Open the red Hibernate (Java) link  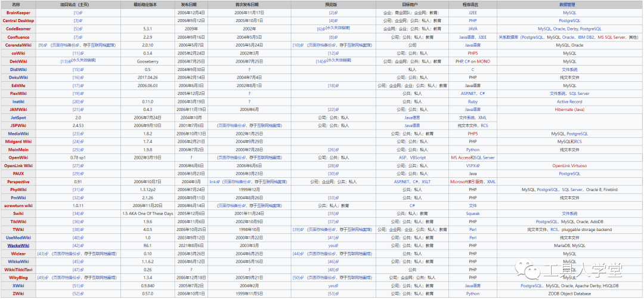click(569, 109)
